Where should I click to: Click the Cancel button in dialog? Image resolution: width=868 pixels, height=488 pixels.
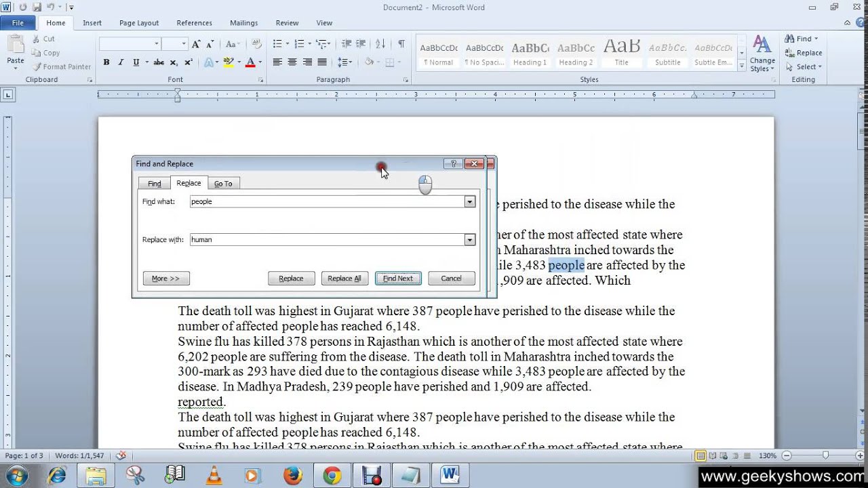pos(451,279)
